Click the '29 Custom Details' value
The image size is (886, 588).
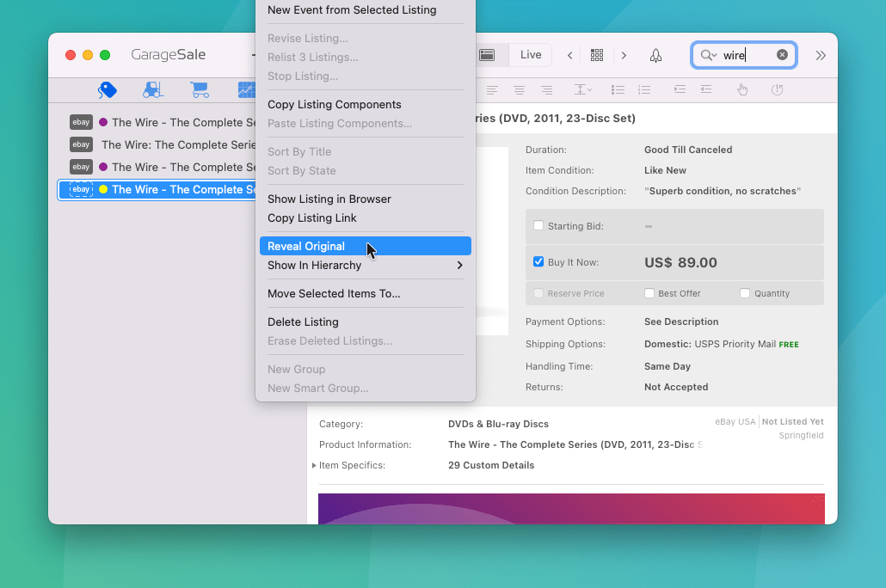(491, 465)
